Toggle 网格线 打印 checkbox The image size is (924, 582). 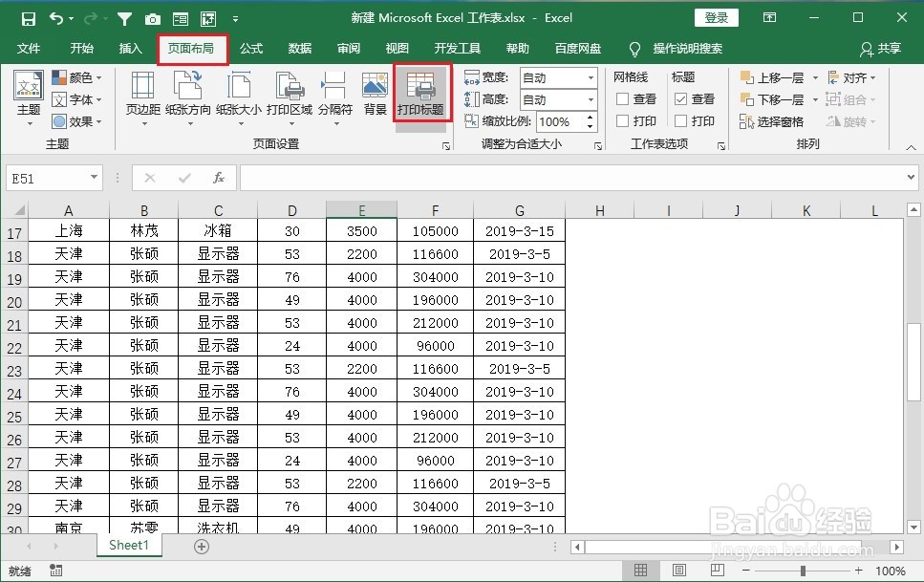[622, 120]
